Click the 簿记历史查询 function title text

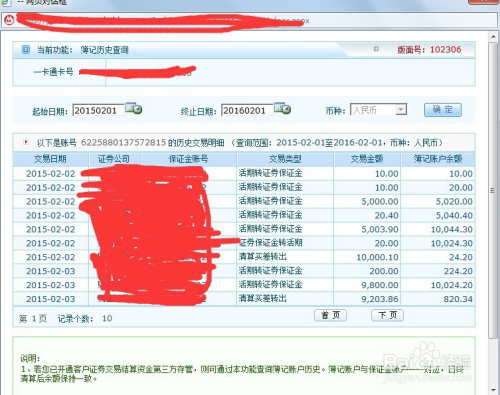[104, 50]
